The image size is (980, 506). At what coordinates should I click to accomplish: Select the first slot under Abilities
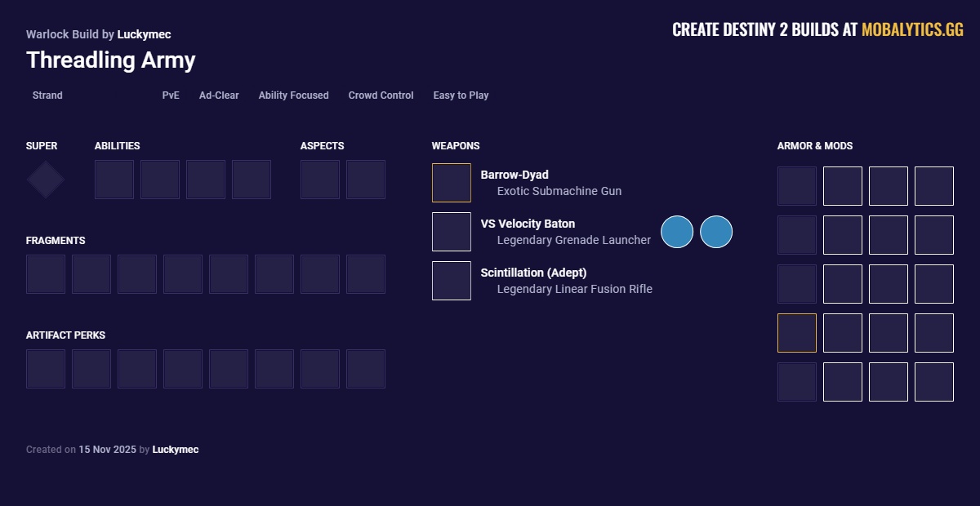114,180
